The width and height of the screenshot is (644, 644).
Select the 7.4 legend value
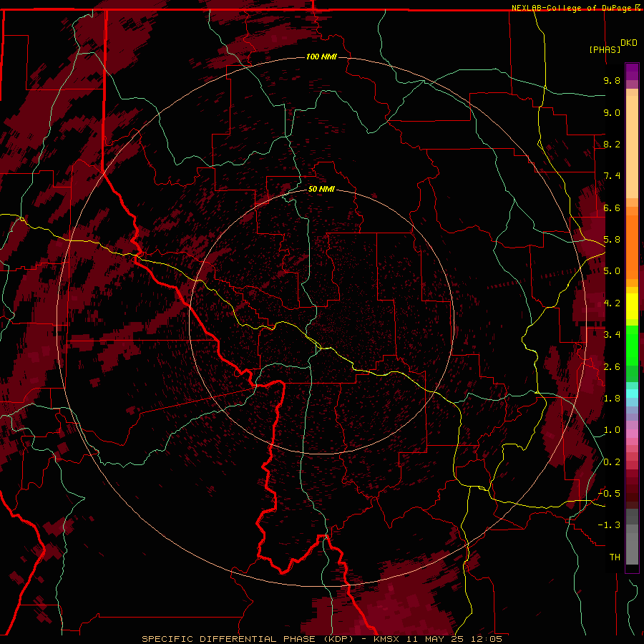612,176
